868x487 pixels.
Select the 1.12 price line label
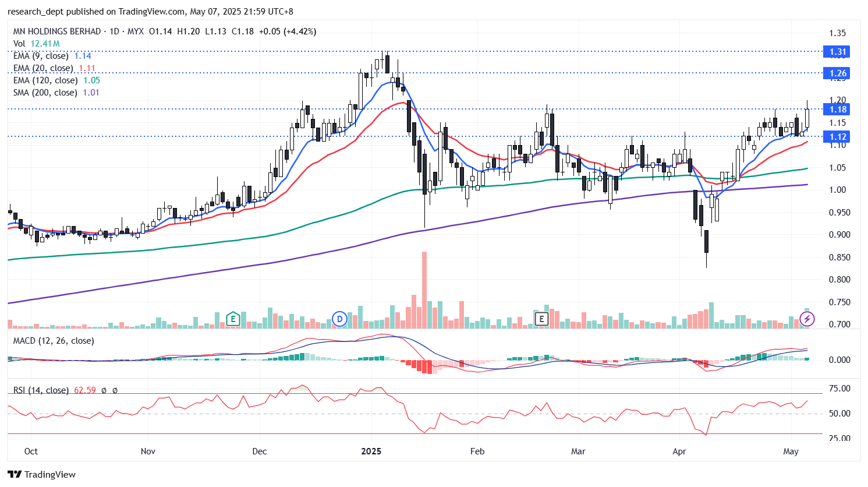[838, 137]
